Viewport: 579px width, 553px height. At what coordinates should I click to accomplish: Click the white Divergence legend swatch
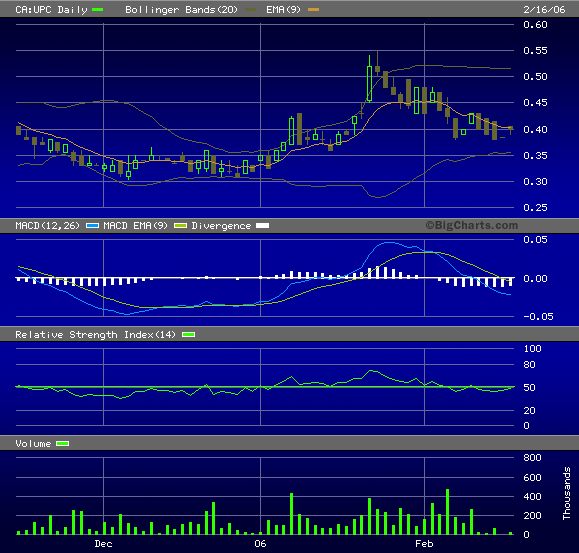pos(263,226)
